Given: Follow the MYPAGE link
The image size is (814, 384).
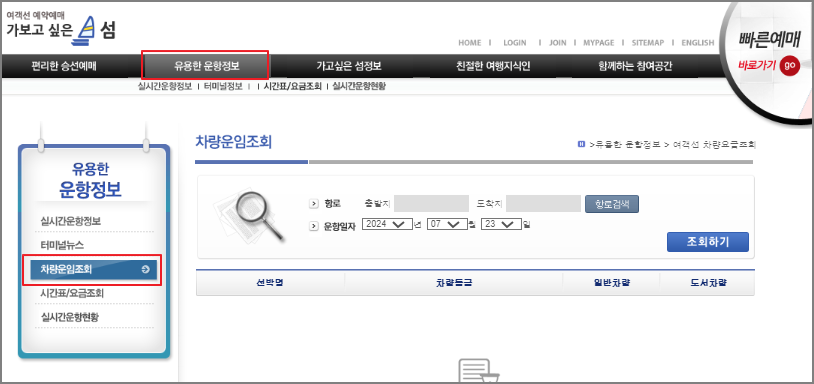Looking at the screenshot, I should coord(599,43).
